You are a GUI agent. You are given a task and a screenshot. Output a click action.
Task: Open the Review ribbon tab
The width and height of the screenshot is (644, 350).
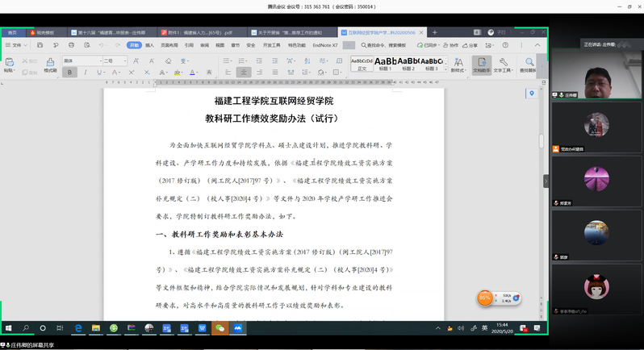point(204,45)
